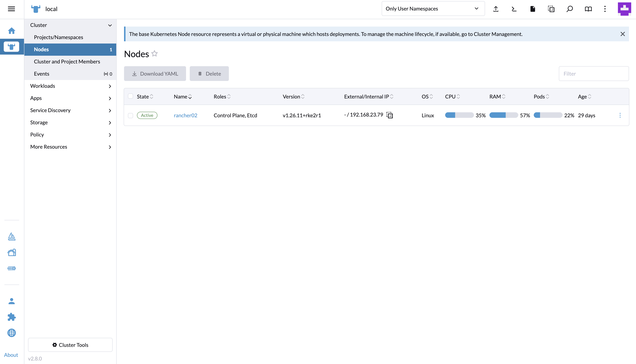Download KubeConfig file icon
Viewport: 636px width, 364px height.
tap(533, 9)
